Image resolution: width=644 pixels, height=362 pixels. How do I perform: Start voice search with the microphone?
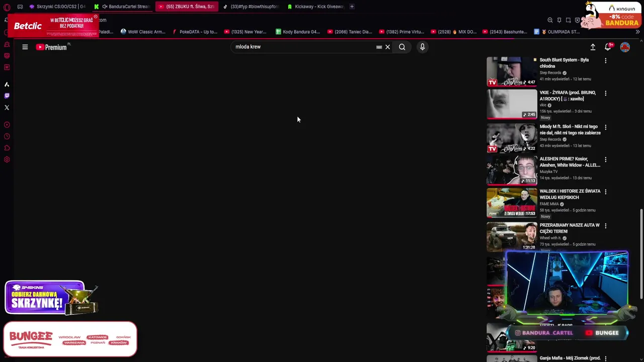pos(422,47)
